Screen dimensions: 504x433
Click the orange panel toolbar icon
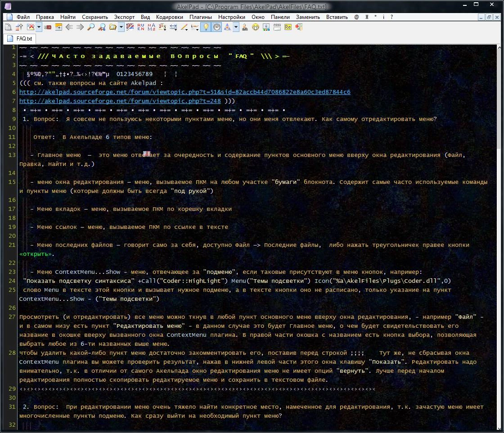click(x=58, y=27)
